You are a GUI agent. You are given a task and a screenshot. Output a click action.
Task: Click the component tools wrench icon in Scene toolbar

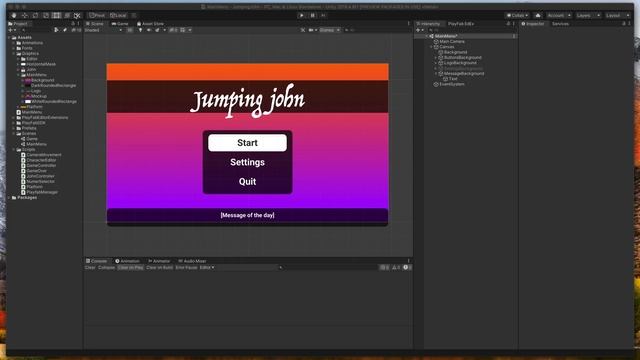click(303, 30)
